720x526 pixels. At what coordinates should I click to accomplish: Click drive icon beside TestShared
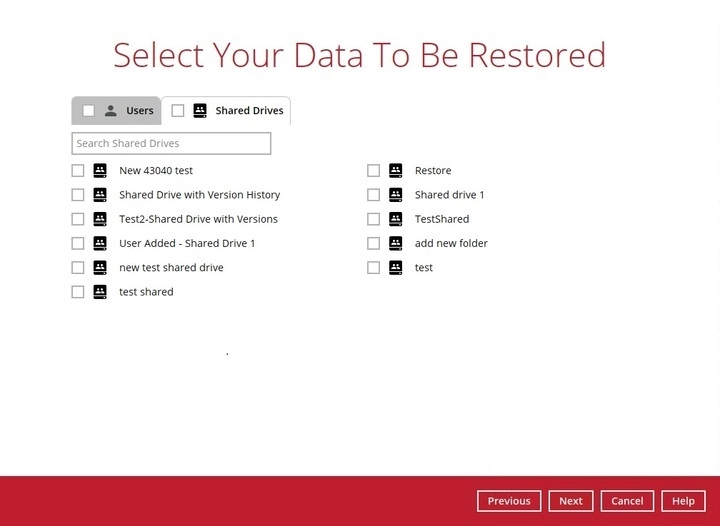click(395, 219)
